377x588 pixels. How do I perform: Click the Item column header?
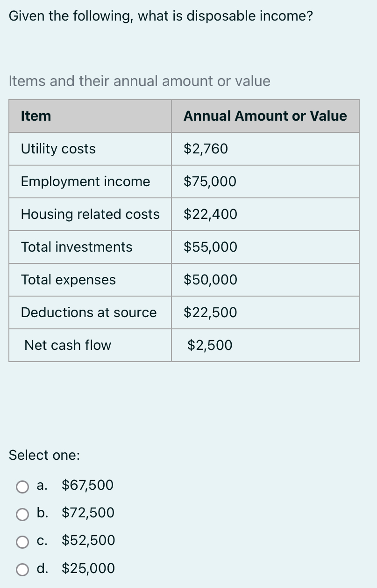pyautogui.click(x=35, y=116)
